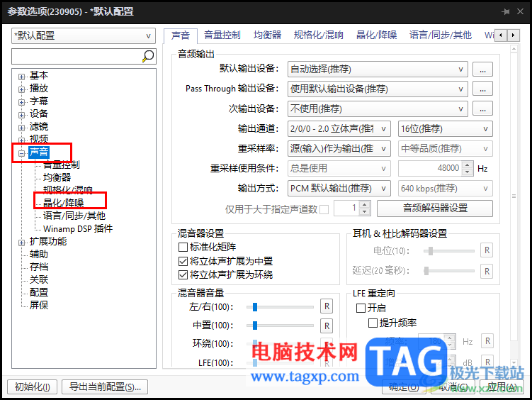This screenshot has height=400, width=532.
Task: Reset 延迟 headphone setting with R button
Action: coord(487,272)
